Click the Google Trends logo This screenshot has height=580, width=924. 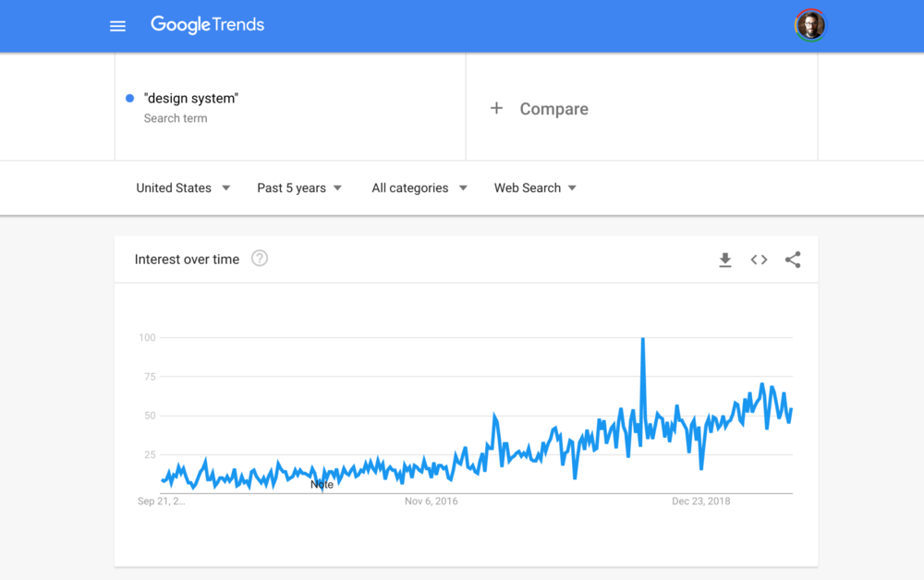pyautogui.click(x=207, y=25)
